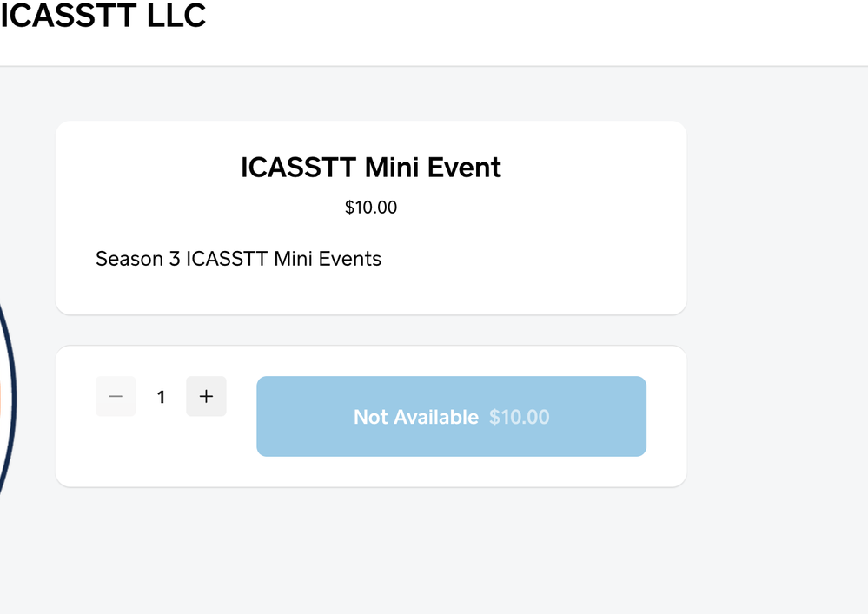Click the word "Season" in the description

pos(129,259)
